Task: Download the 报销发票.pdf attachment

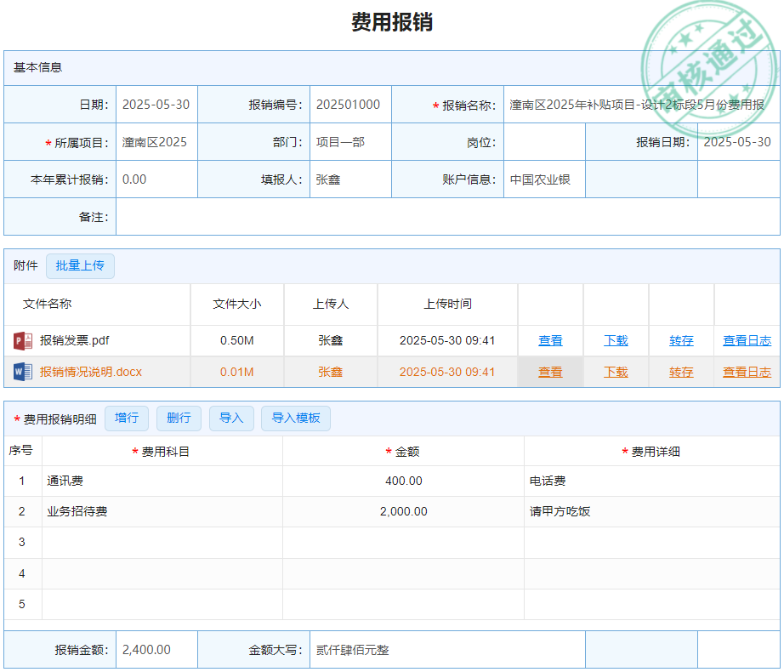Action: (616, 341)
